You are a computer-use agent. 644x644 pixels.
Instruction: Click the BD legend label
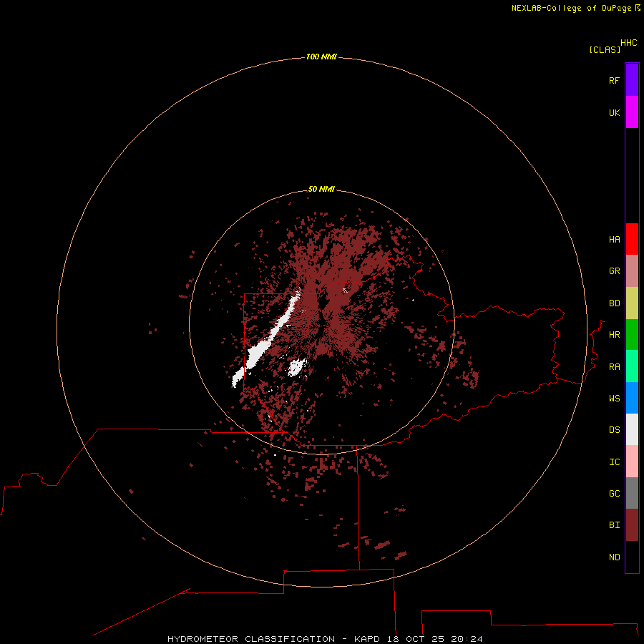pyautogui.click(x=614, y=303)
